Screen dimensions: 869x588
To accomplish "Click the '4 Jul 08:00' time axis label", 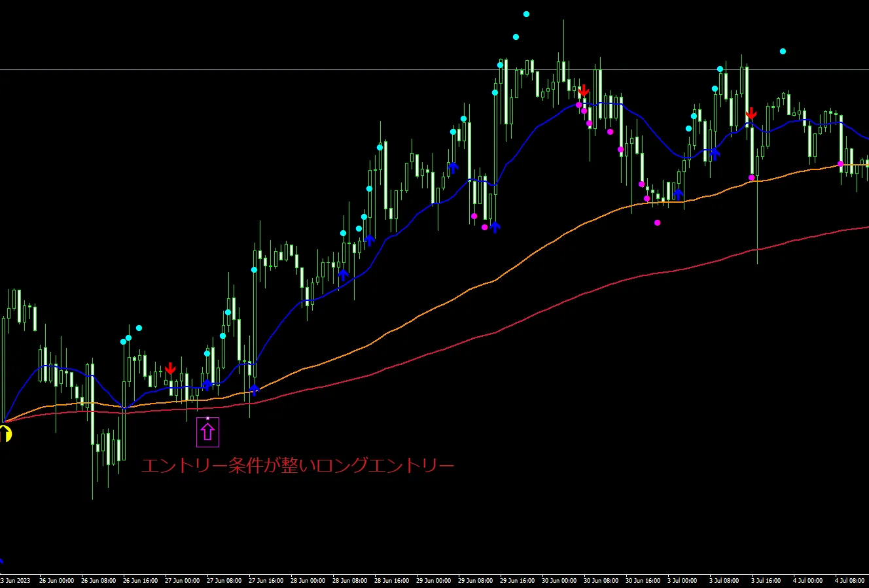I will click(x=850, y=580).
